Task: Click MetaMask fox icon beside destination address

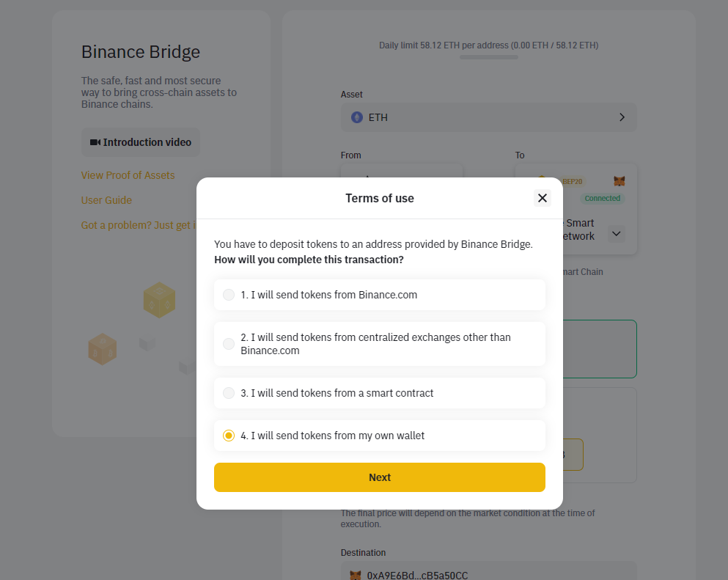Action: point(356,575)
